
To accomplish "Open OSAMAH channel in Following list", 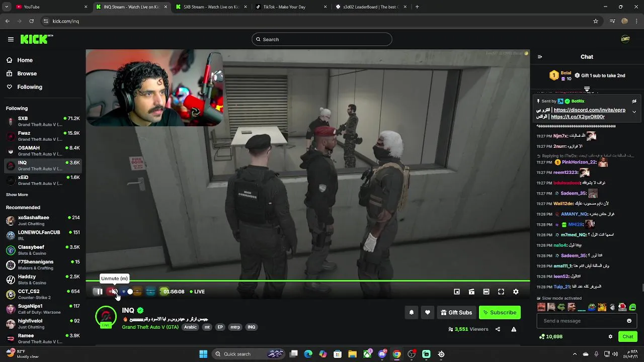I will pos(43,151).
